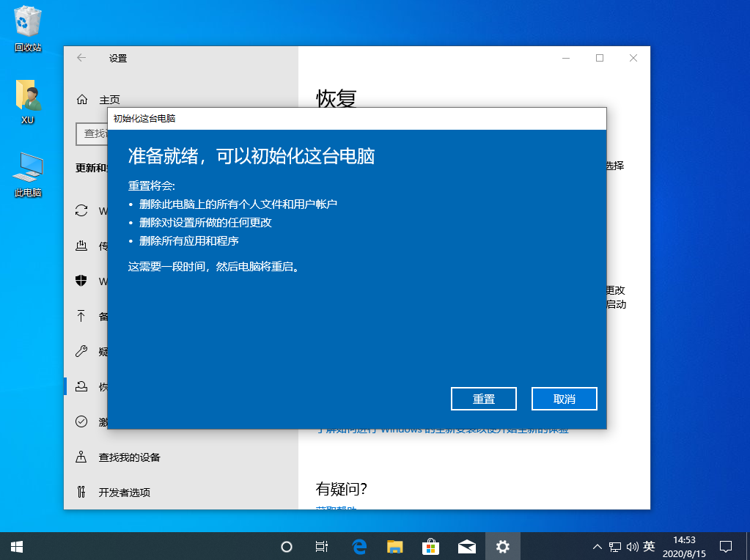Open the Windows Update sidebar icon
Screen dimensions: 750x560
82,211
